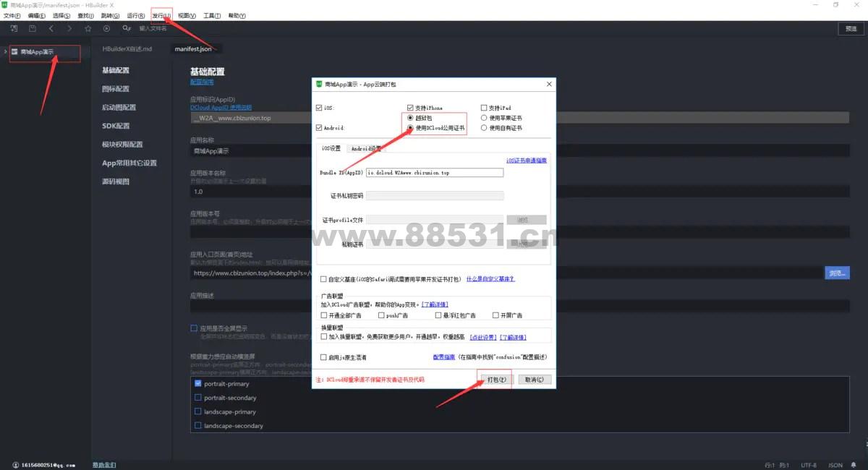Click the dialog title HBuilder logo icon
This screenshot has width=868, height=470.
pyautogui.click(x=318, y=84)
